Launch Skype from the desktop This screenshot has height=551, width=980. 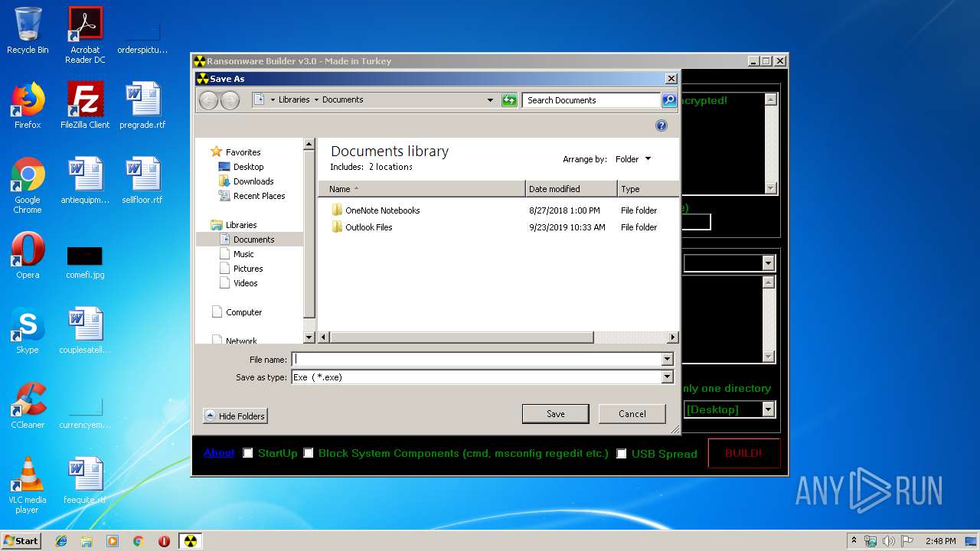click(28, 331)
